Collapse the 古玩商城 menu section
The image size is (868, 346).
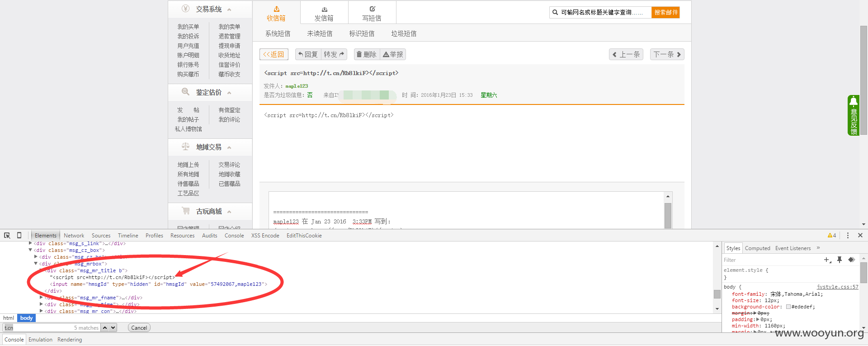point(229,212)
